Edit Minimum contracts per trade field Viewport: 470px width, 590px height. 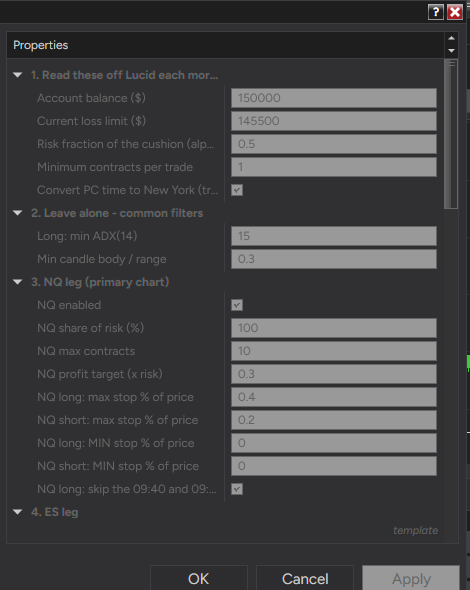coord(334,167)
